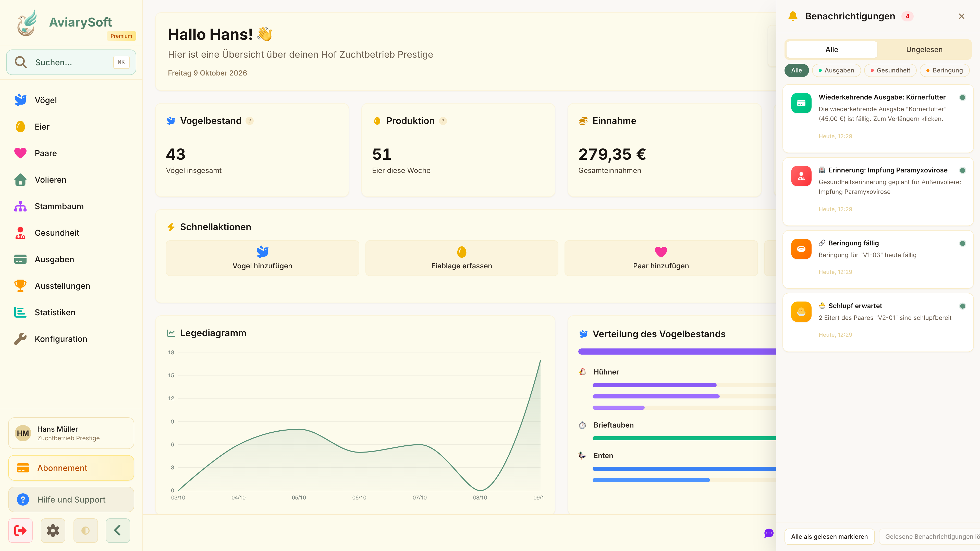Click Paar hinzufügen quick action

(x=661, y=258)
